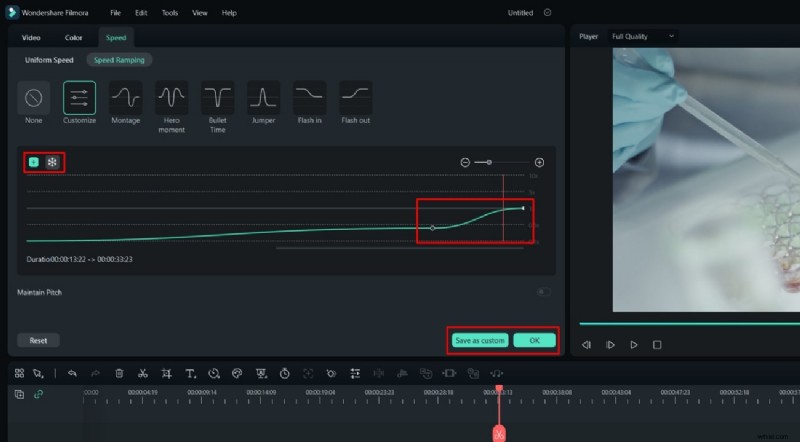Click the add speed keyframe plus icon

click(34, 162)
